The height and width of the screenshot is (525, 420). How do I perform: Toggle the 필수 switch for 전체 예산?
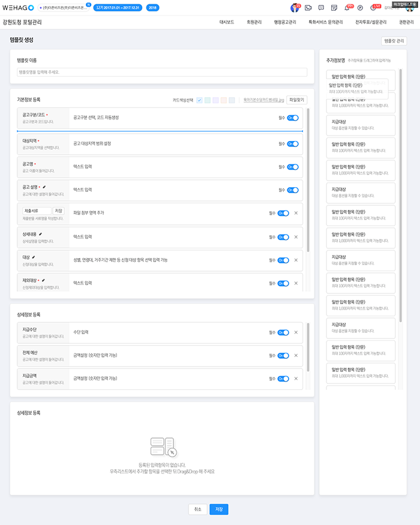(x=283, y=356)
